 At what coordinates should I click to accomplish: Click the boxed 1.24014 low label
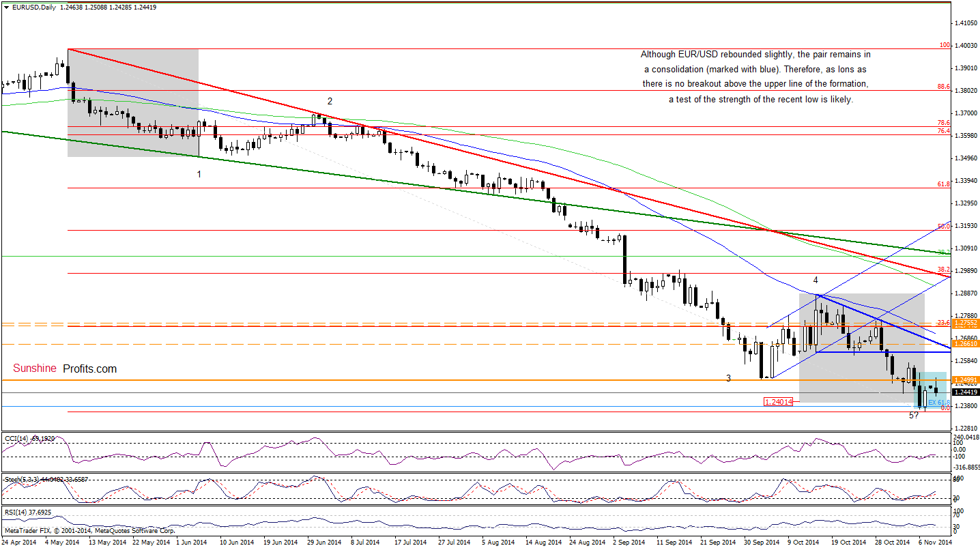coord(778,402)
